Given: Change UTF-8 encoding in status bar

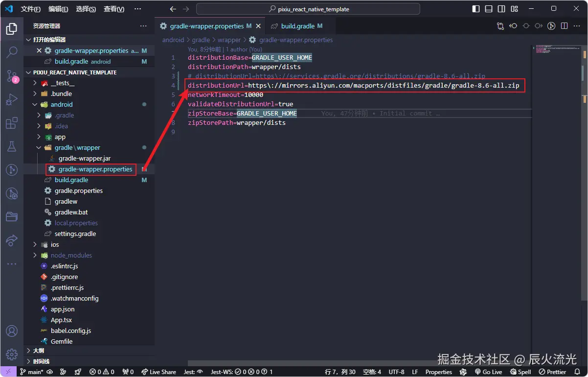Looking at the screenshot, I should 396,372.
